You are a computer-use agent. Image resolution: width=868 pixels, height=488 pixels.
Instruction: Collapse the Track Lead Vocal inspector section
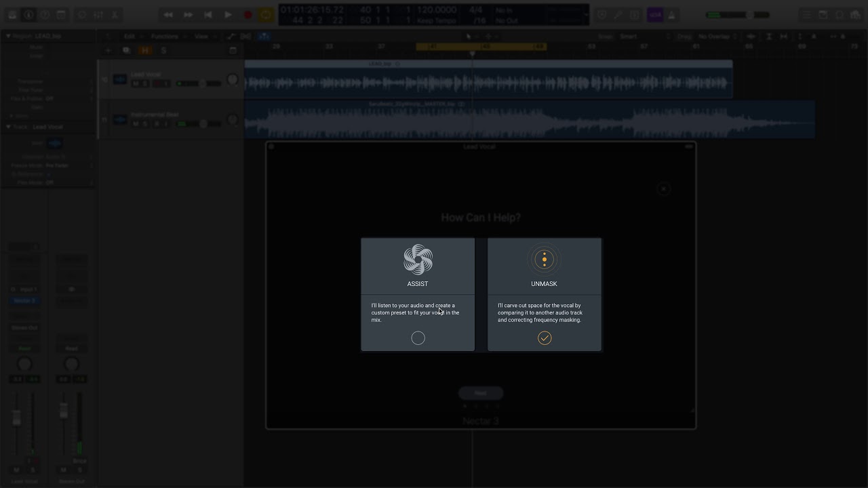coord(8,127)
